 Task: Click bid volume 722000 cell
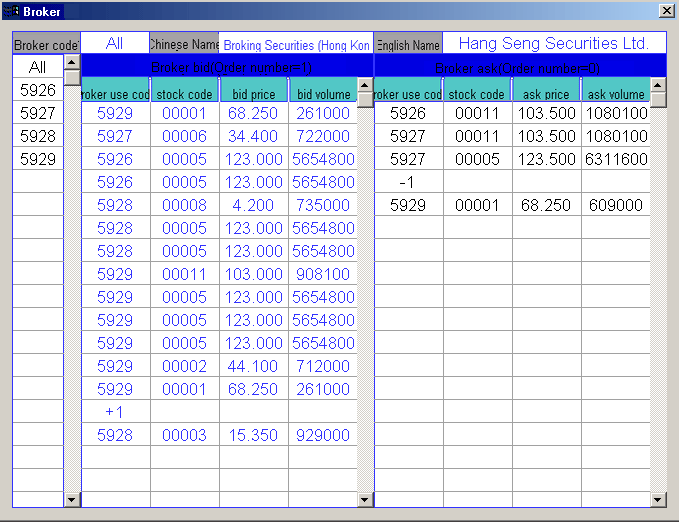pos(323,136)
